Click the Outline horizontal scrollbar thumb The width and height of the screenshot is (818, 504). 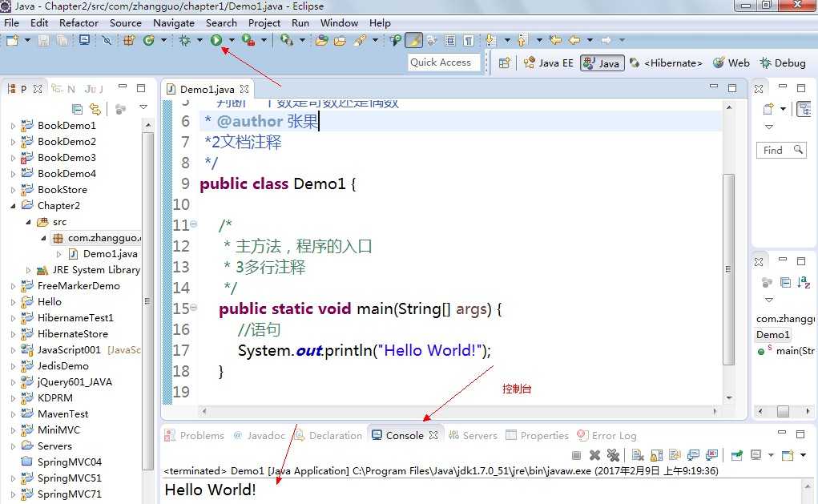click(x=783, y=411)
